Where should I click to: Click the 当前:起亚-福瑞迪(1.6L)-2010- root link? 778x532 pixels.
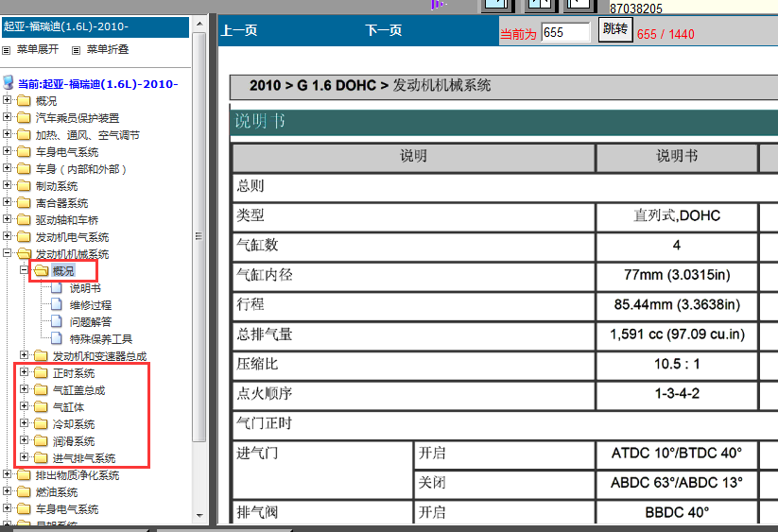(97, 84)
